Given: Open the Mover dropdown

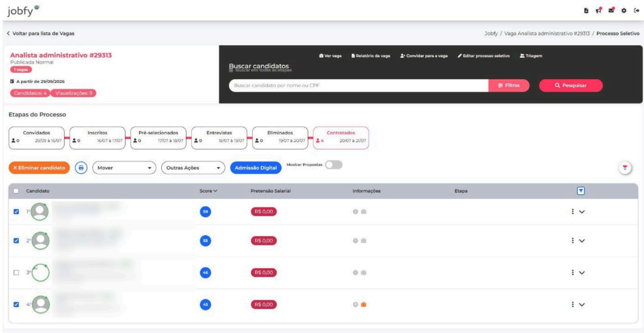Looking at the screenshot, I should tap(125, 168).
